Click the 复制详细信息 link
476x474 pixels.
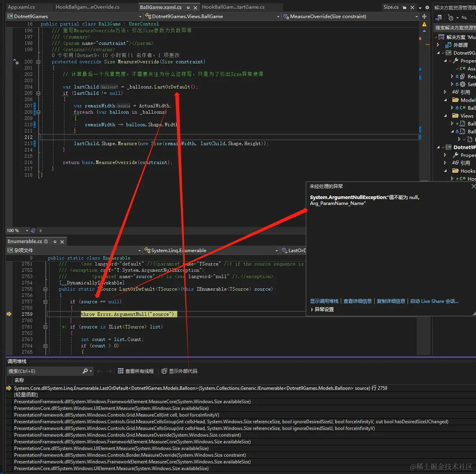click(x=391, y=301)
